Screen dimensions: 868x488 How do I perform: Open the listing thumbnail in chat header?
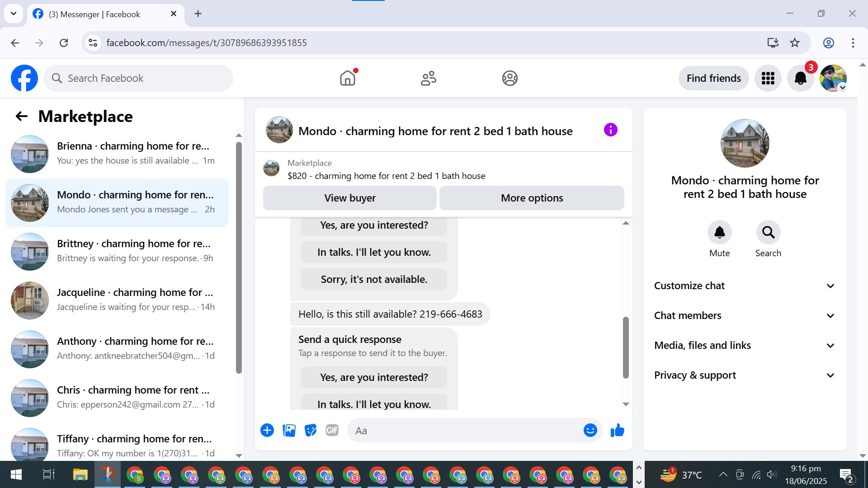(x=279, y=130)
